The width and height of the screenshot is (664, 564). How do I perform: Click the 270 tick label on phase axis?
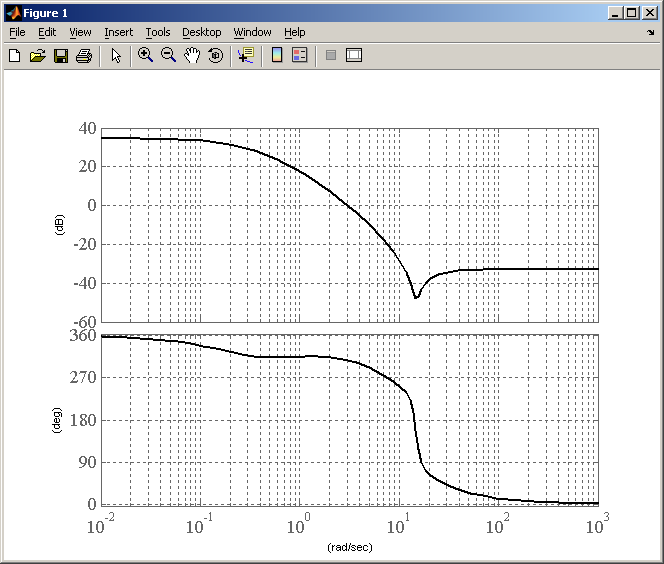(x=83, y=377)
